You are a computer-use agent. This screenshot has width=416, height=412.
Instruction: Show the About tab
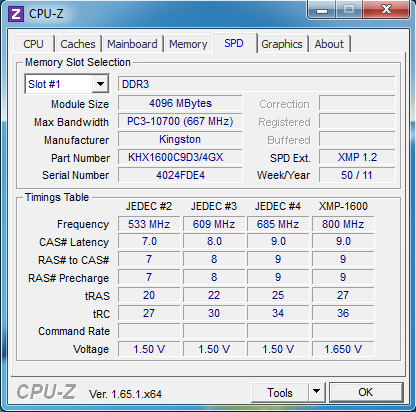[329, 44]
